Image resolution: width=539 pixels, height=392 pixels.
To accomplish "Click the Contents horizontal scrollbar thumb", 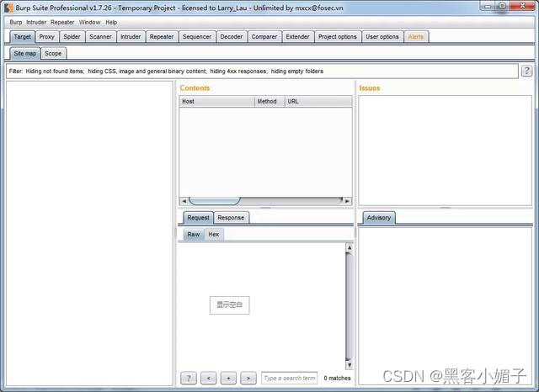I will pos(215,201).
